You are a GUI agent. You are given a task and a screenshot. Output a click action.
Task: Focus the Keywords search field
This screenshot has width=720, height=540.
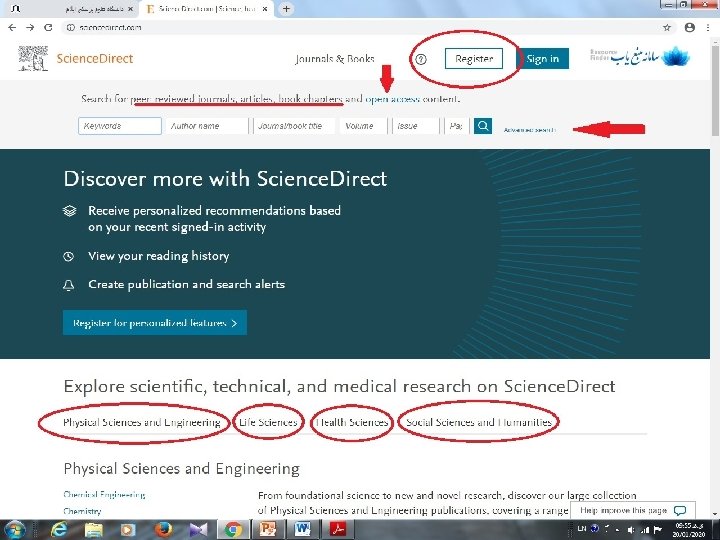(120, 126)
